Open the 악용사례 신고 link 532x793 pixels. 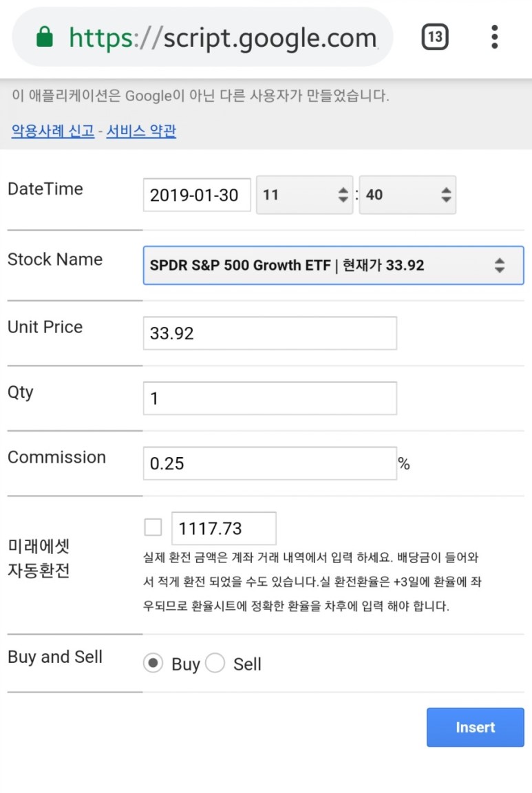(x=53, y=131)
